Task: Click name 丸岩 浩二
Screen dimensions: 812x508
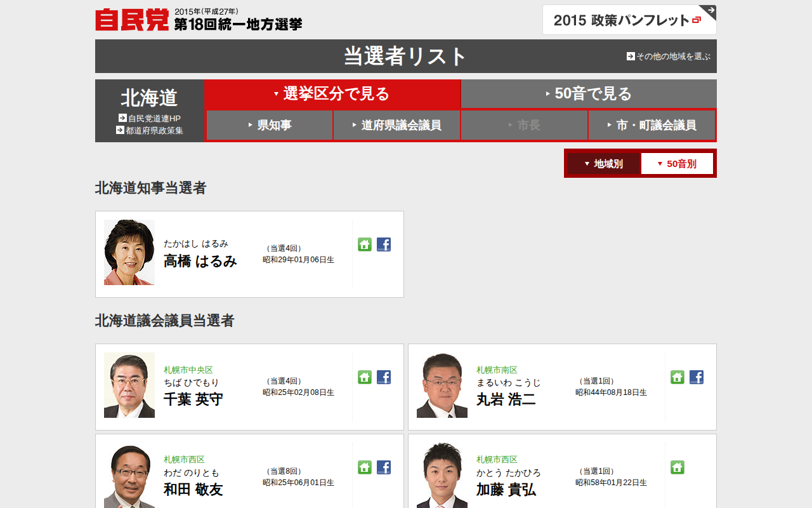Action: (506, 399)
